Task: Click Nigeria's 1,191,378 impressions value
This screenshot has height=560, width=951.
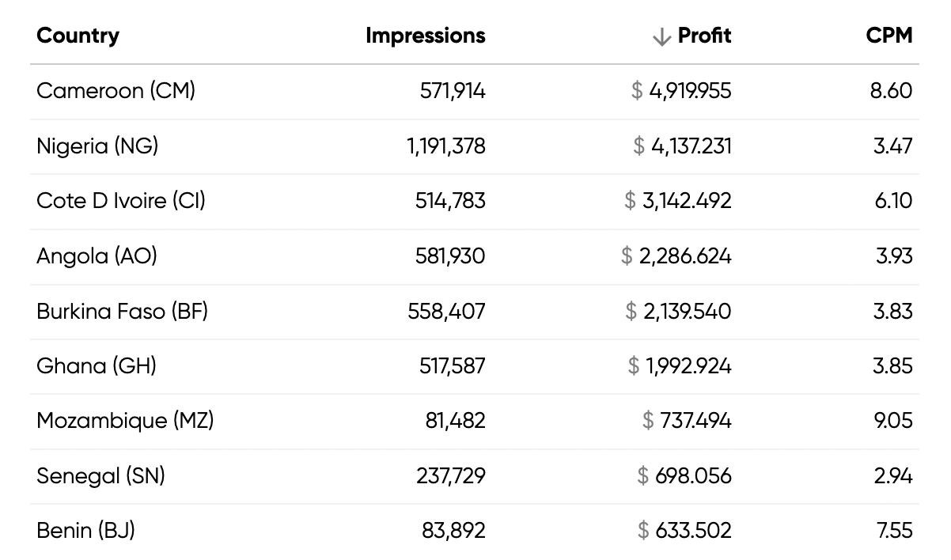Action: click(446, 146)
